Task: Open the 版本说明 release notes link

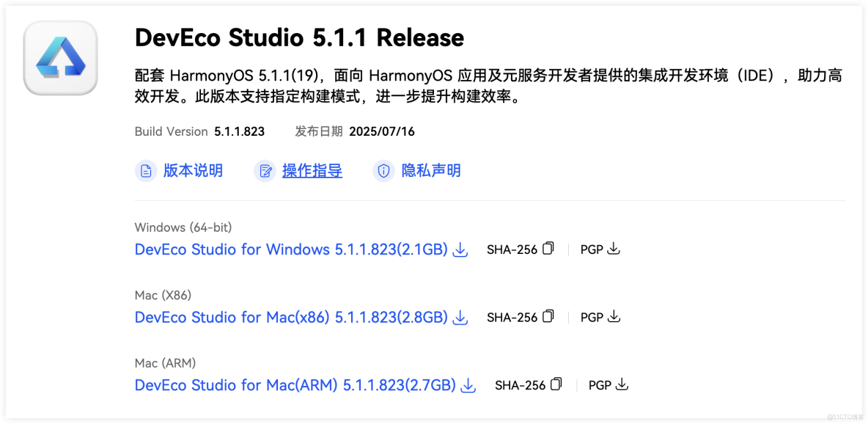Action: coord(191,170)
